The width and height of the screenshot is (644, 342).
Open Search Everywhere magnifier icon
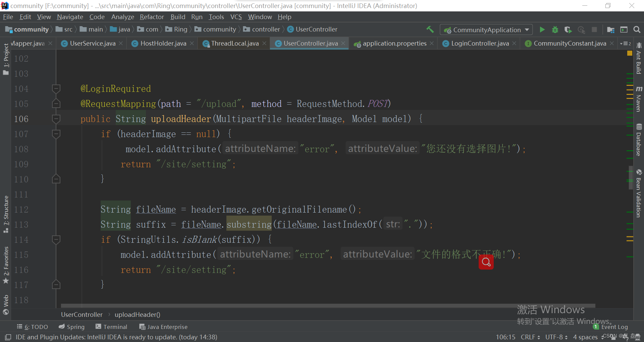point(637,30)
